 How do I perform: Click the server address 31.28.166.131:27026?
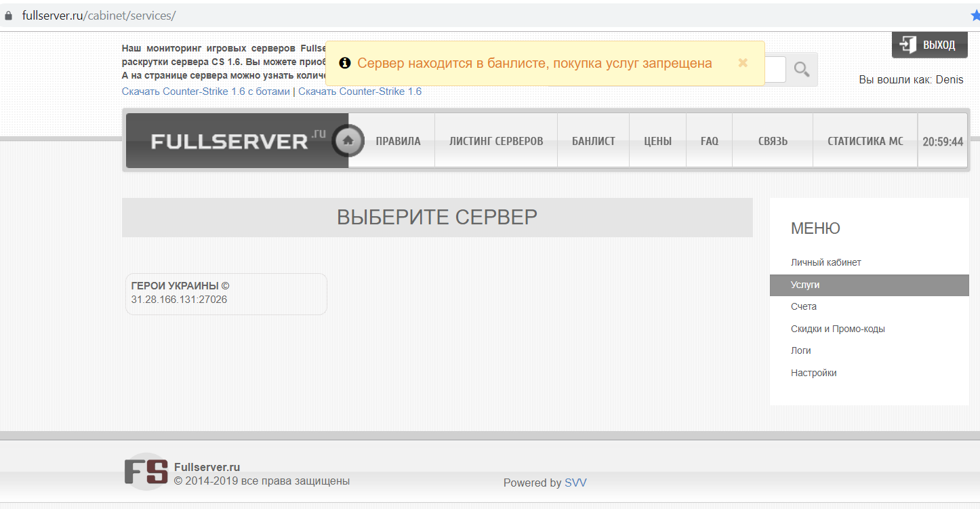pyautogui.click(x=179, y=299)
